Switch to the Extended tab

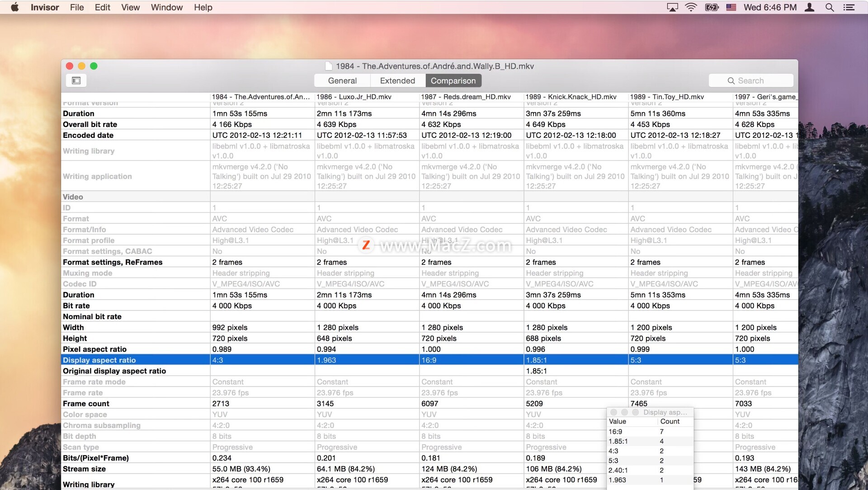click(x=397, y=80)
